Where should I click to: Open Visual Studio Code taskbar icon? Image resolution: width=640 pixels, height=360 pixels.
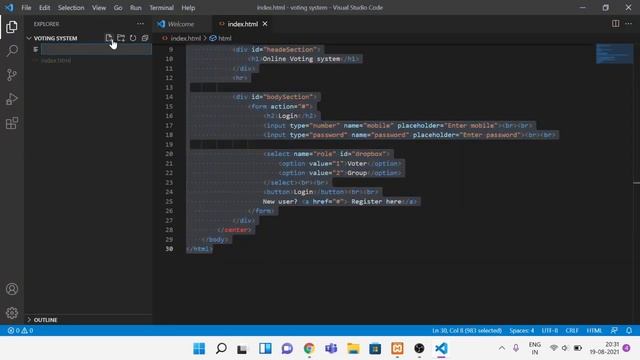tap(441, 348)
